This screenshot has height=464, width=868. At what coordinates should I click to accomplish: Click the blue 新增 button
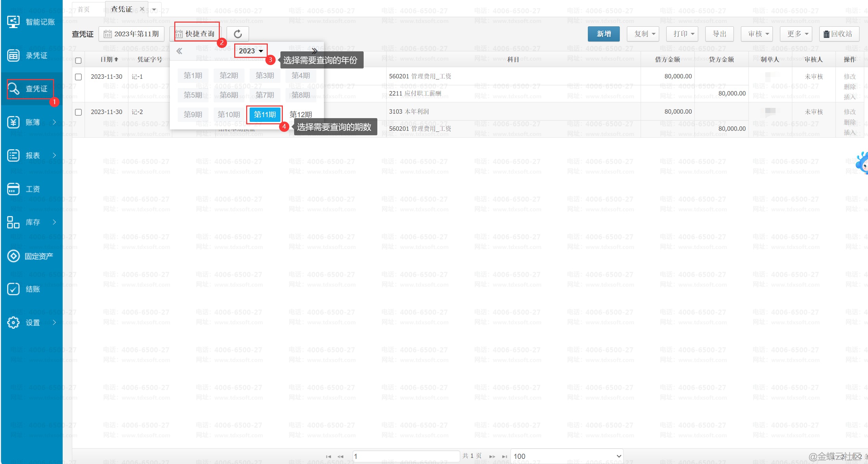coord(604,34)
